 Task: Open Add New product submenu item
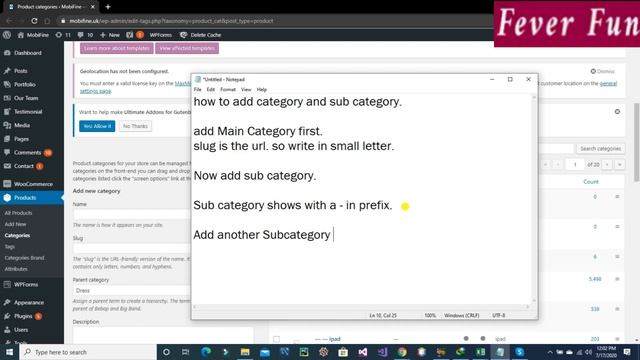(x=16, y=224)
